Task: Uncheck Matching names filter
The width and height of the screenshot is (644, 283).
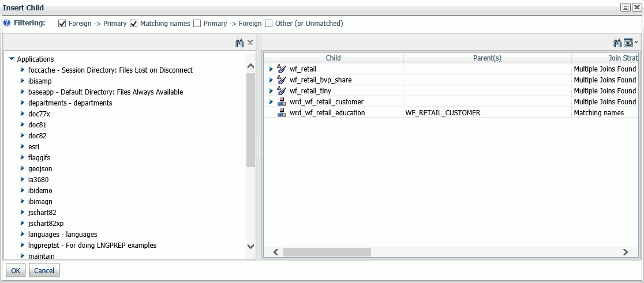Action: click(133, 24)
